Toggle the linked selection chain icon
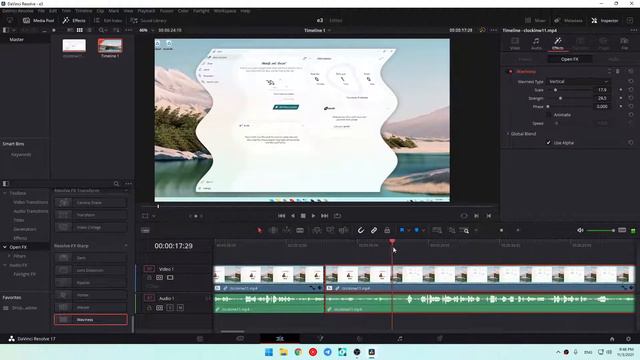 pos(374,231)
